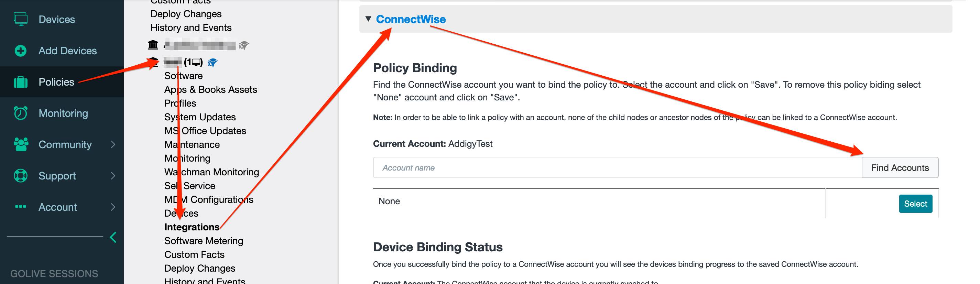The image size is (980, 284).
Task: Expand the Community submenu chevron
Action: (x=113, y=144)
